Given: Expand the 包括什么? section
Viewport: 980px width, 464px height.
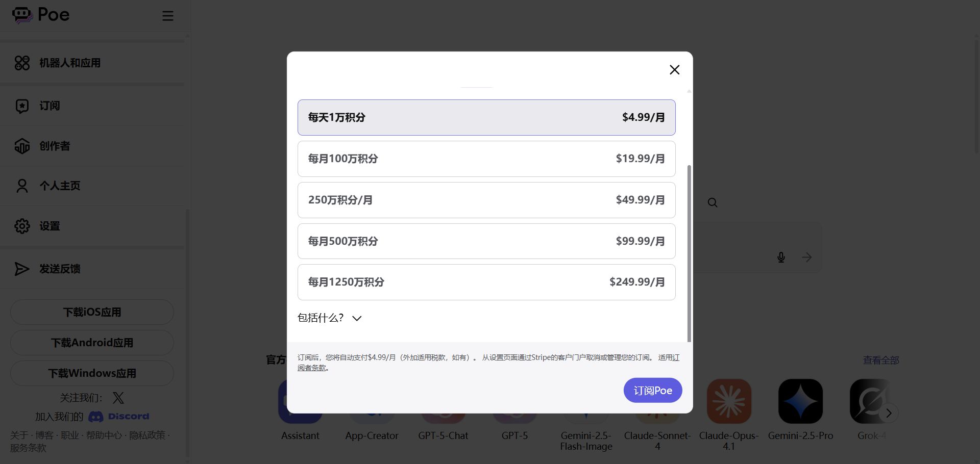Looking at the screenshot, I should 330,318.
